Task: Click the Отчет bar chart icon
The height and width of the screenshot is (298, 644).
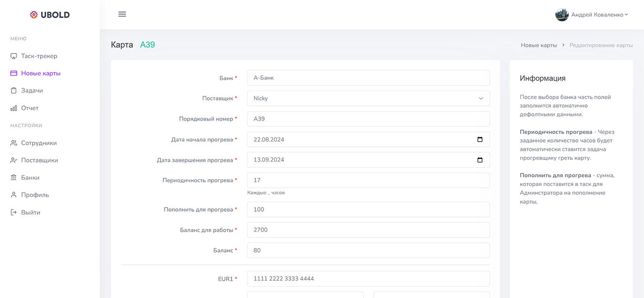Action: coord(14,108)
